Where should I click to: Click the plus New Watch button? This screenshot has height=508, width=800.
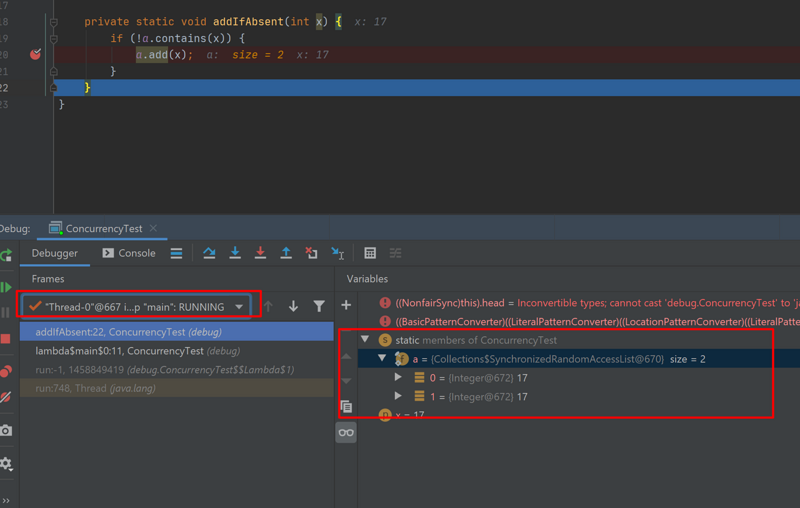click(346, 305)
